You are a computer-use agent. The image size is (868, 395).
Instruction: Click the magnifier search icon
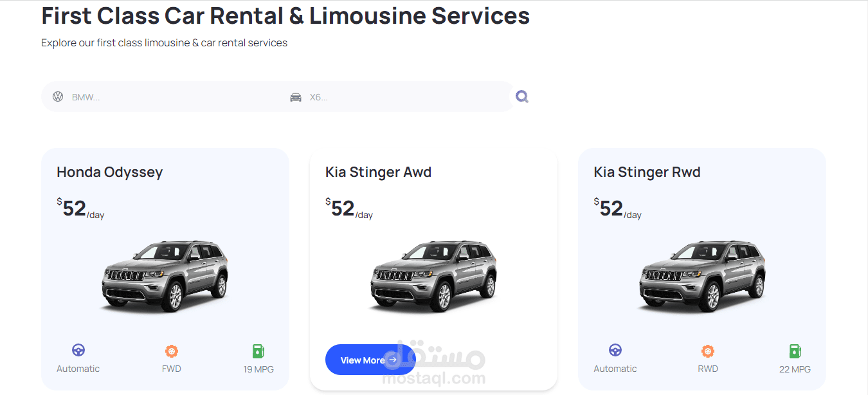point(522,96)
